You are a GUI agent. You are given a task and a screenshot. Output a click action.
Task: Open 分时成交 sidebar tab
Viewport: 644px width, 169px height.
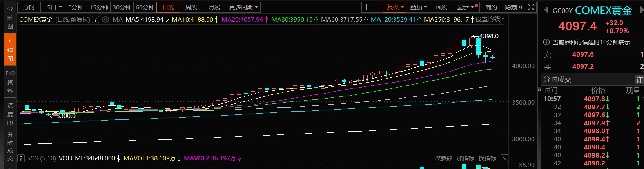point(10,147)
